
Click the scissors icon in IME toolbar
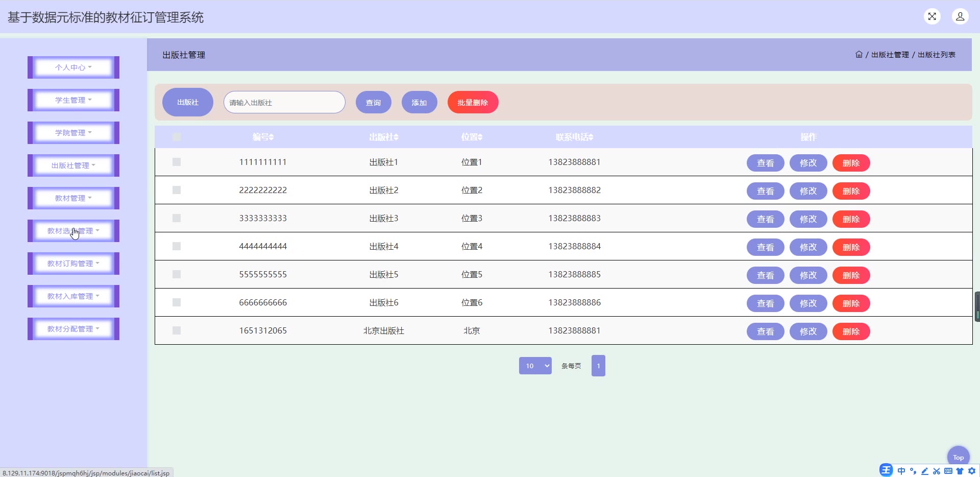(936, 471)
